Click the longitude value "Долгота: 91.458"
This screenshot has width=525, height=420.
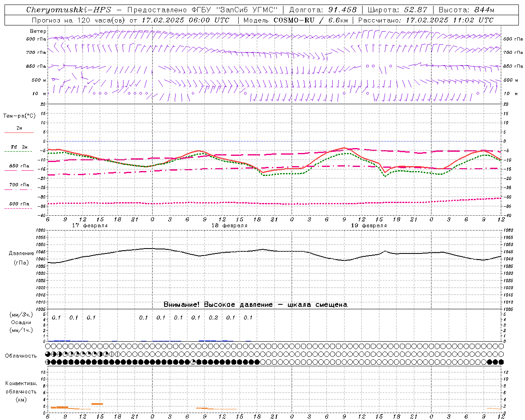[x=323, y=10]
